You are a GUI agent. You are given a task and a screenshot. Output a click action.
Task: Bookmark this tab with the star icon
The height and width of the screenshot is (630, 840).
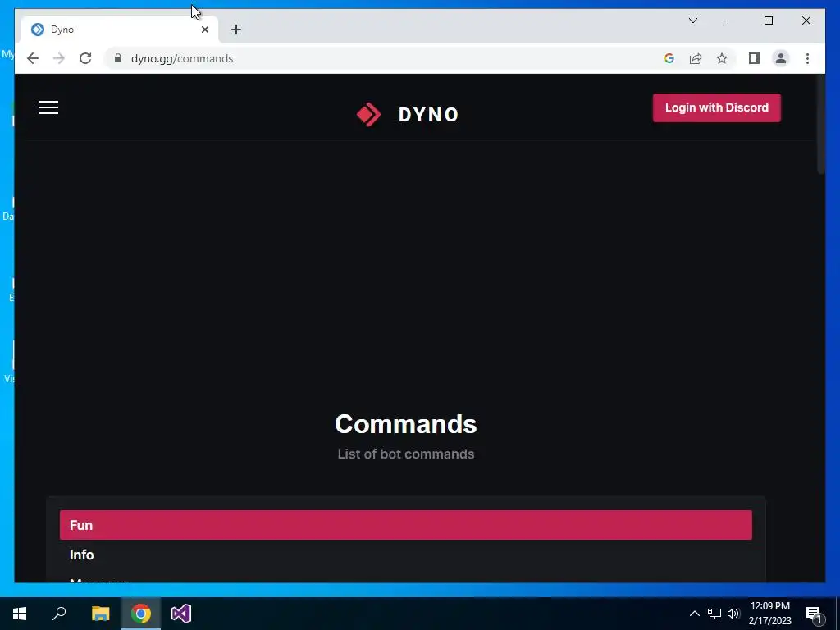click(x=722, y=58)
